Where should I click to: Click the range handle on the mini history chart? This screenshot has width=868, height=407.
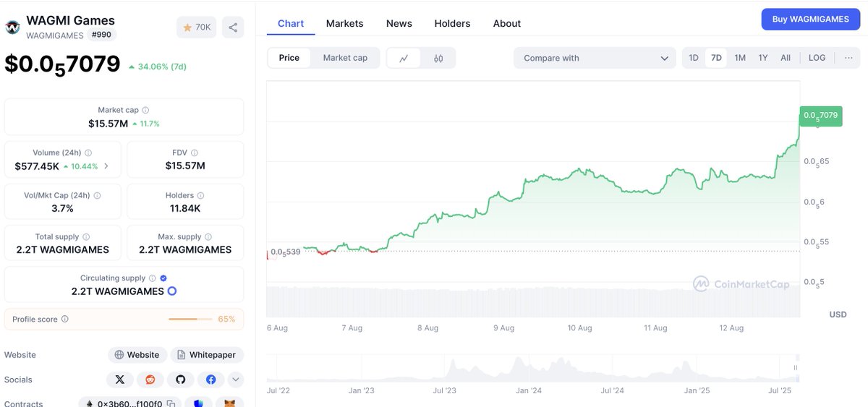(796, 367)
